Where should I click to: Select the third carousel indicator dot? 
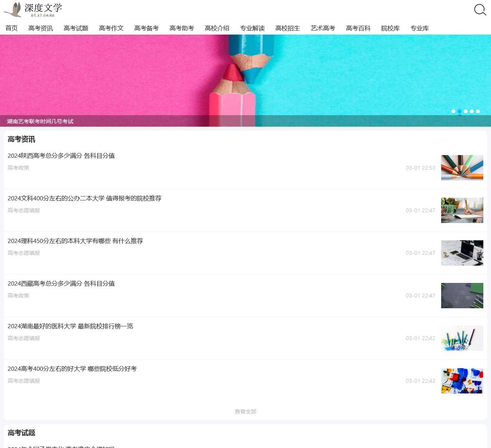coord(466,111)
